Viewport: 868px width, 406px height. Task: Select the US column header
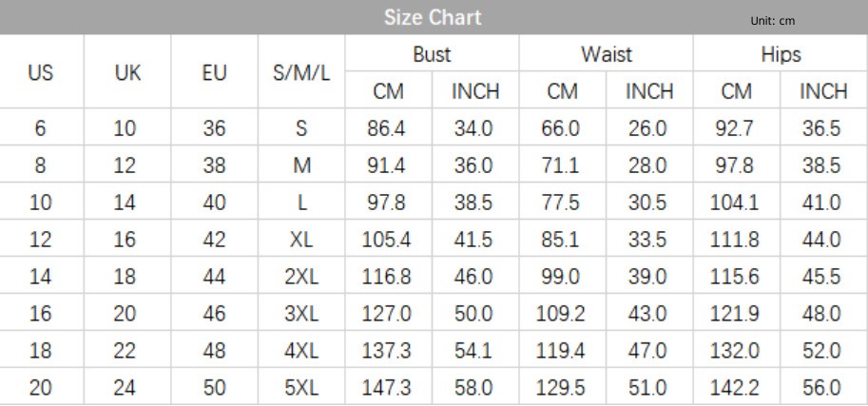coord(41,72)
